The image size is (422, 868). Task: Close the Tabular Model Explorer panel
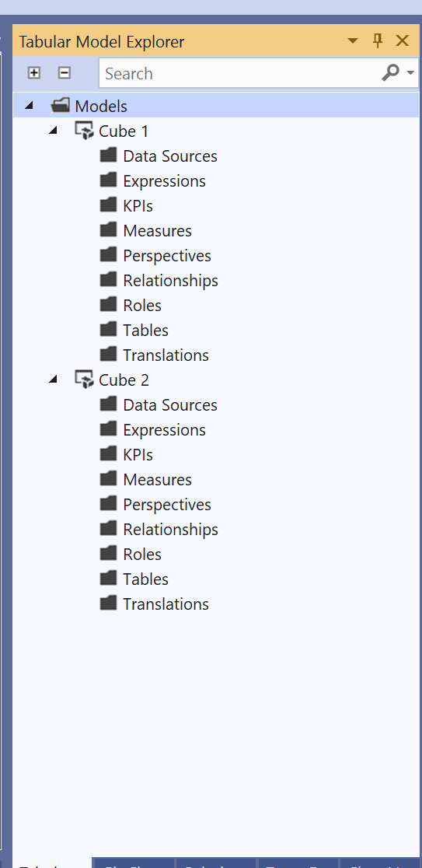point(402,40)
